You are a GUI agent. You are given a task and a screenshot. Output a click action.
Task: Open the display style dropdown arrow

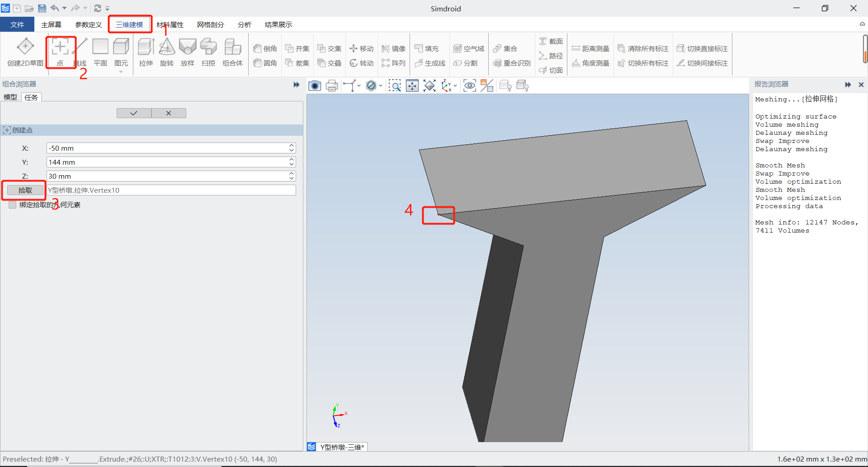[x=381, y=86]
